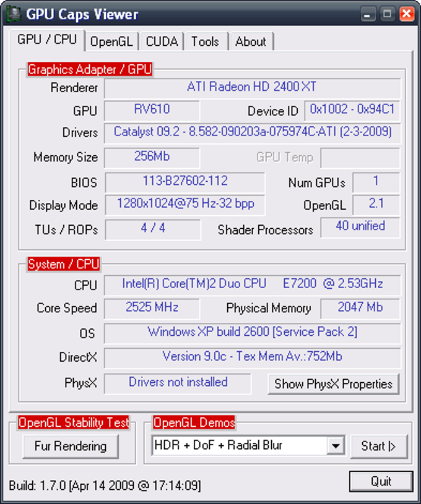
Task: Click Show PhysX Properties button
Action: [334, 384]
